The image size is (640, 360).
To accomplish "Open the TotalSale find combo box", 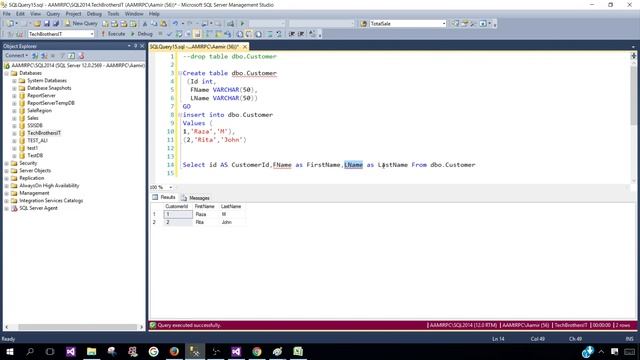I will pos(408,24).
